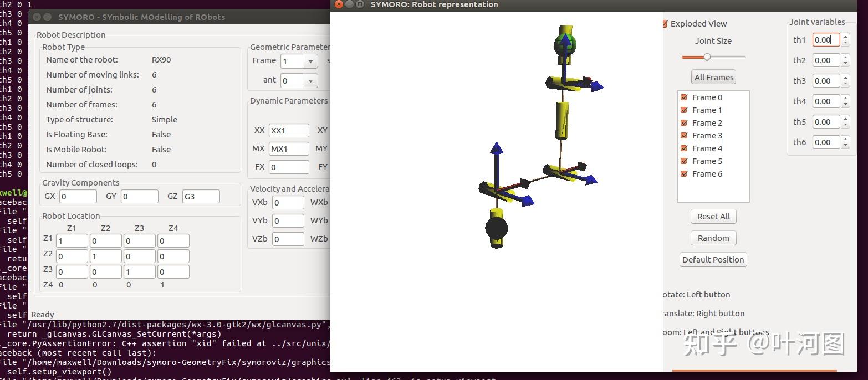
Task: Increment th4 using its up arrow
Action: pyautogui.click(x=845, y=98)
